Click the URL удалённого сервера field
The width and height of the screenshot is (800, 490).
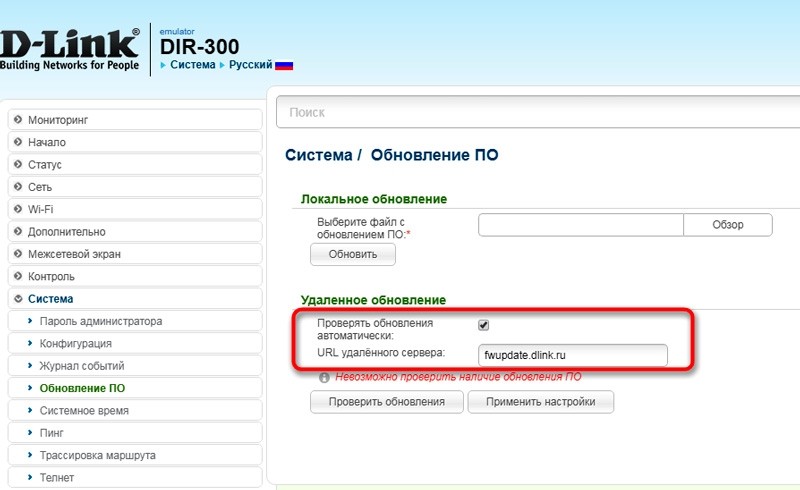click(572, 355)
